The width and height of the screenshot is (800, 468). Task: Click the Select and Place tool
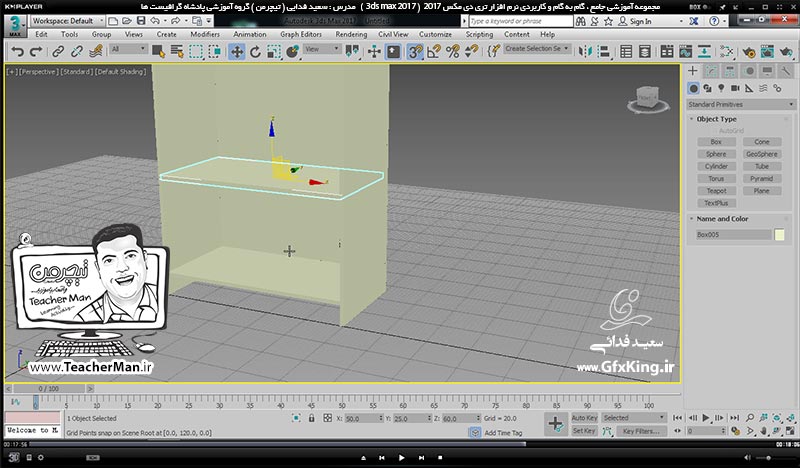(x=292, y=52)
